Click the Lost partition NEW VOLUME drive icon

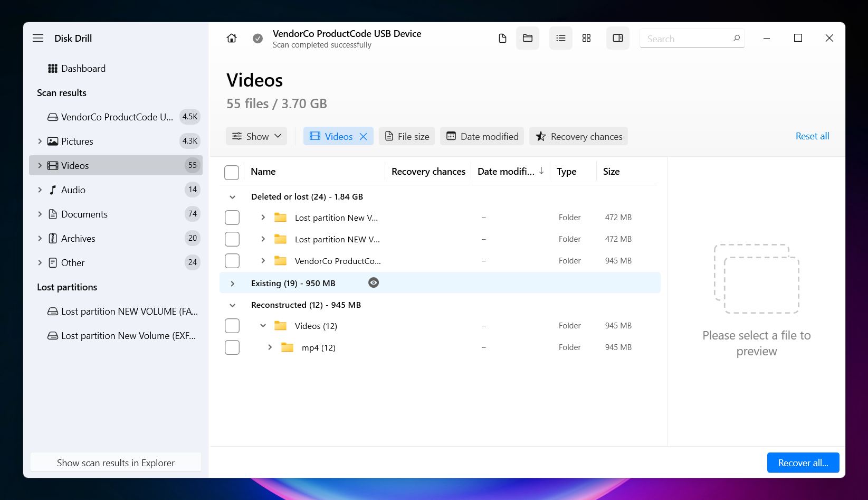[x=53, y=311]
